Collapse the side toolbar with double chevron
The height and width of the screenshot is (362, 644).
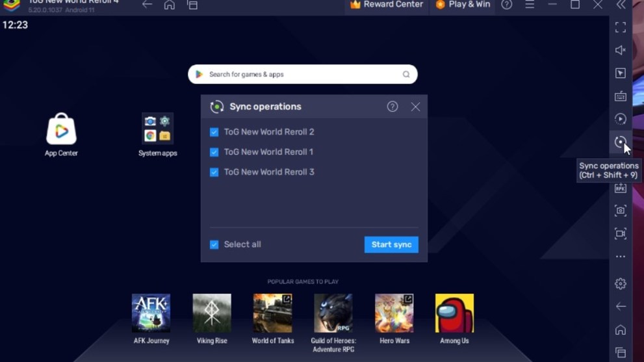point(621,5)
